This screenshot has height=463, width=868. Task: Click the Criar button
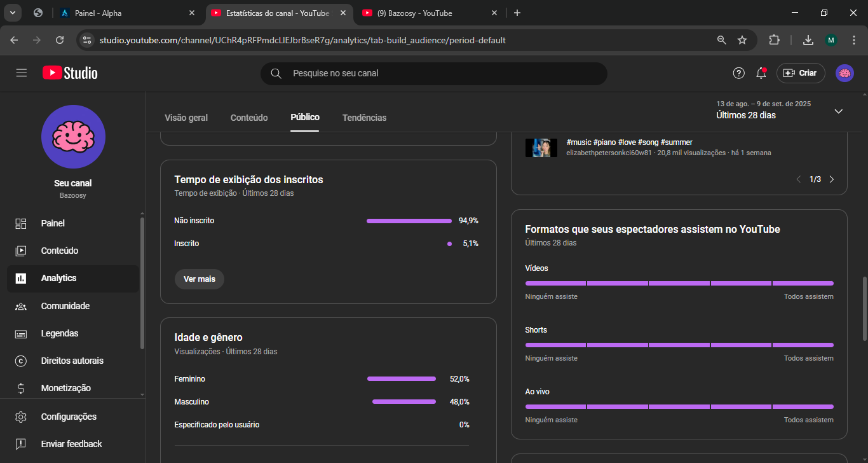(801, 73)
